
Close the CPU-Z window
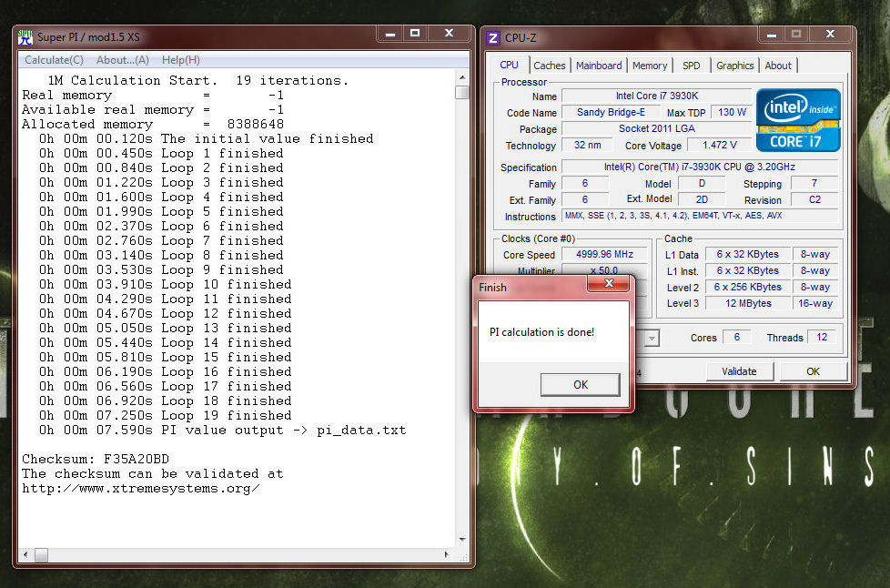pos(831,35)
